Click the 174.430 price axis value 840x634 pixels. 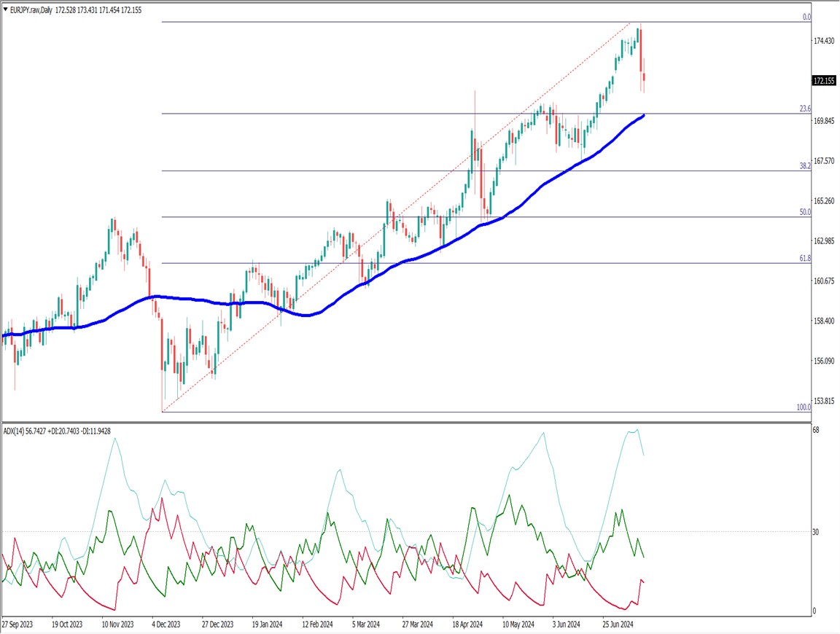[x=825, y=41]
